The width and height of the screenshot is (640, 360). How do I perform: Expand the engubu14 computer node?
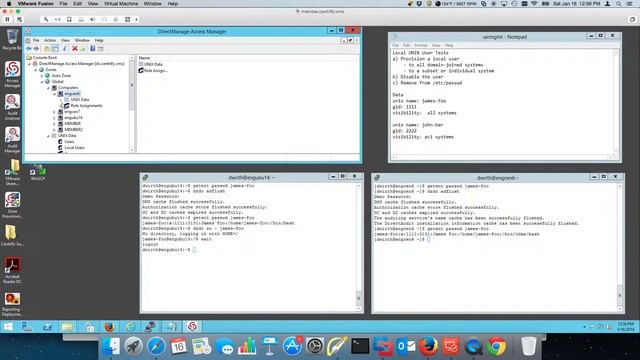pyautogui.click(x=54, y=118)
